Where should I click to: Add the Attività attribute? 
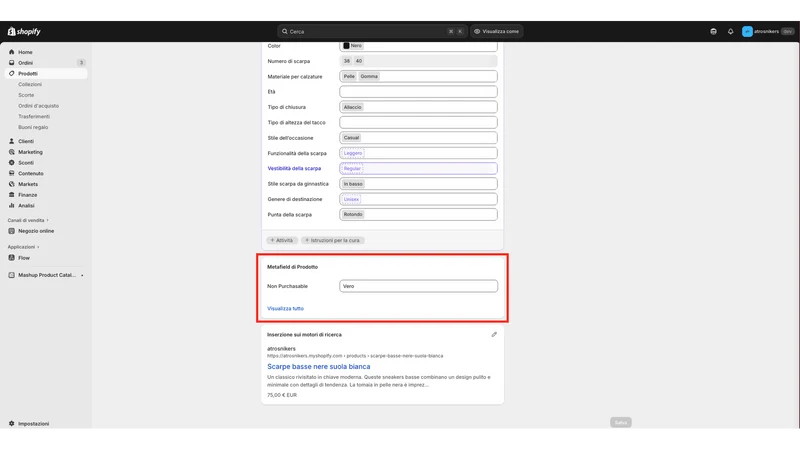point(282,240)
